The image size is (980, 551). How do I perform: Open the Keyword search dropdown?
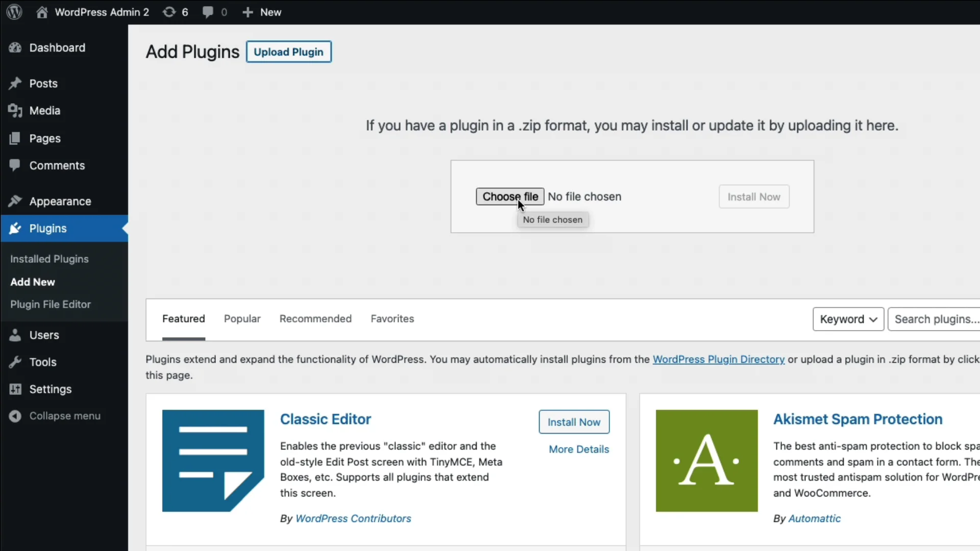tap(848, 319)
